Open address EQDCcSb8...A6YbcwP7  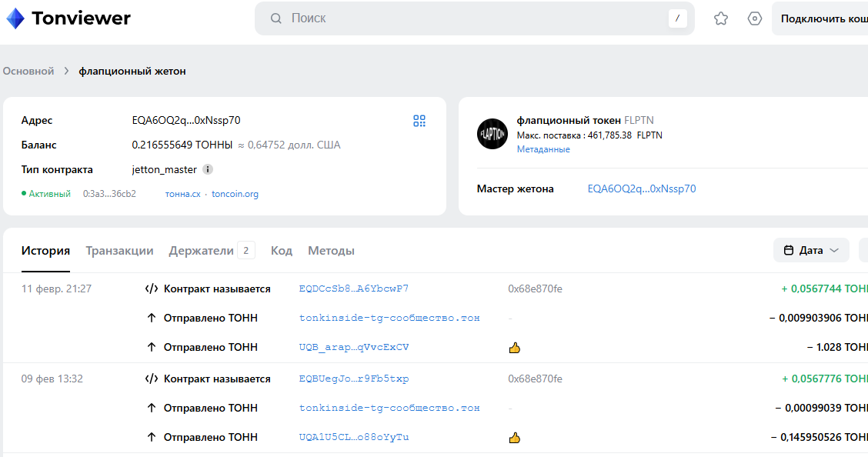tap(354, 289)
